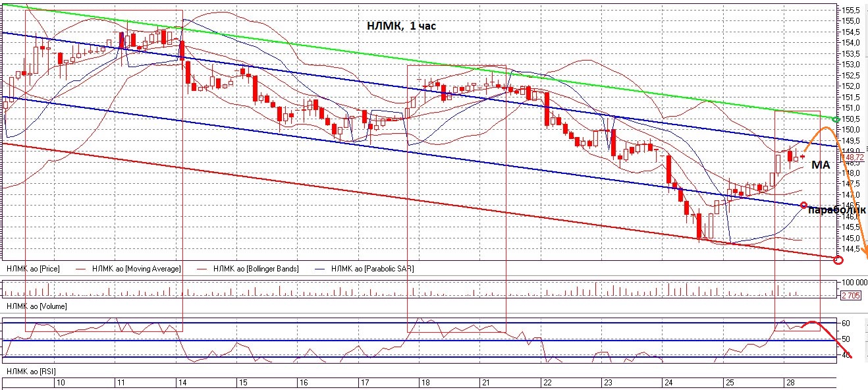Select the НЛМК ао [Price] legend label
Viewport: 868px width, 390px height.
tap(34, 269)
